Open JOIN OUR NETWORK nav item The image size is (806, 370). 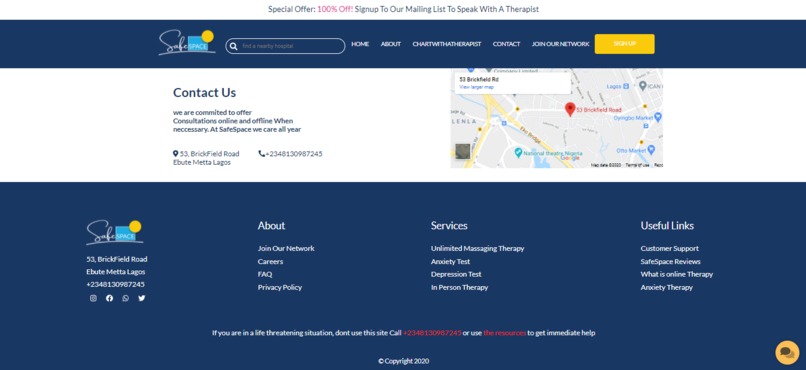coord(560,44)
